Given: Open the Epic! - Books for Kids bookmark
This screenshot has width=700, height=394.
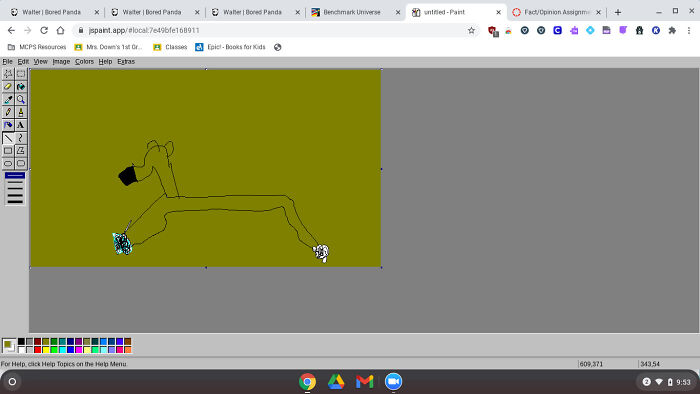Looking at the screenshot, I should (x=230, y=47).
